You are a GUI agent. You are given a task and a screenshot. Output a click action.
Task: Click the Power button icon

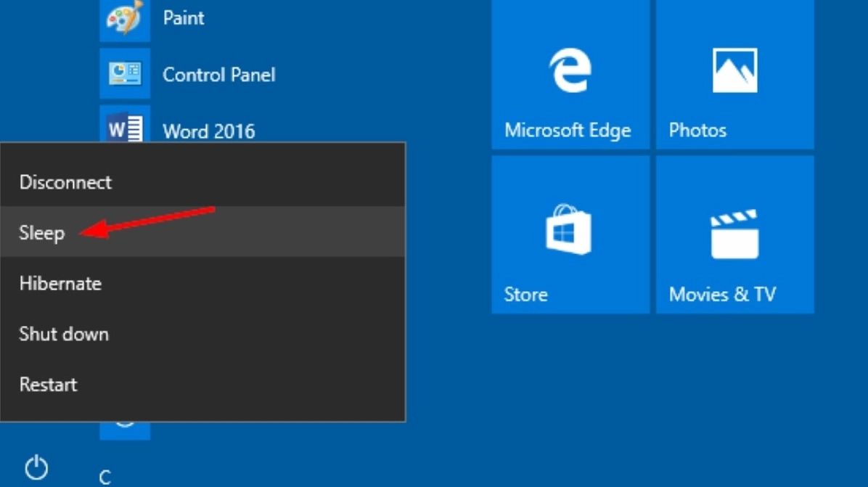point(36,468)
